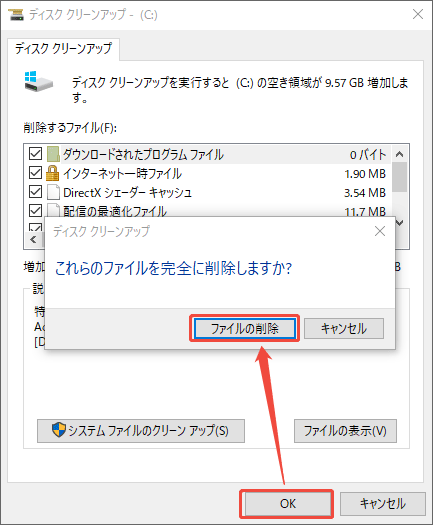Click the 0 バイト size value

[368, 155]
